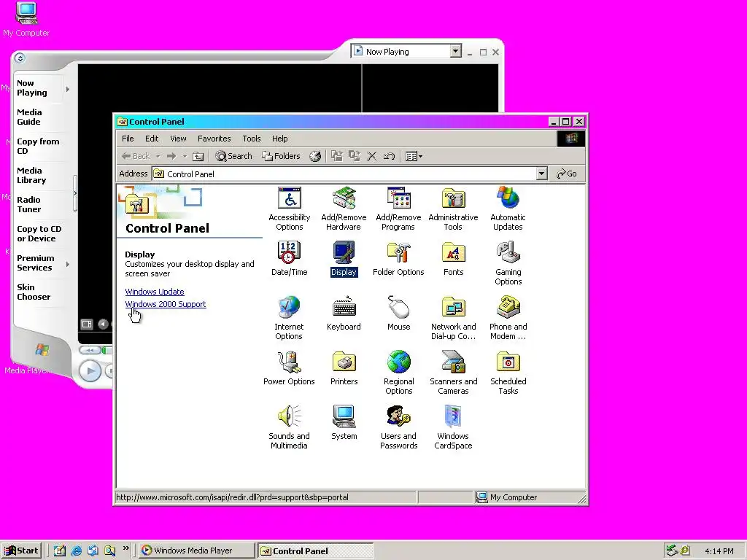Open Power Options applet

click(x=289, y=368)
